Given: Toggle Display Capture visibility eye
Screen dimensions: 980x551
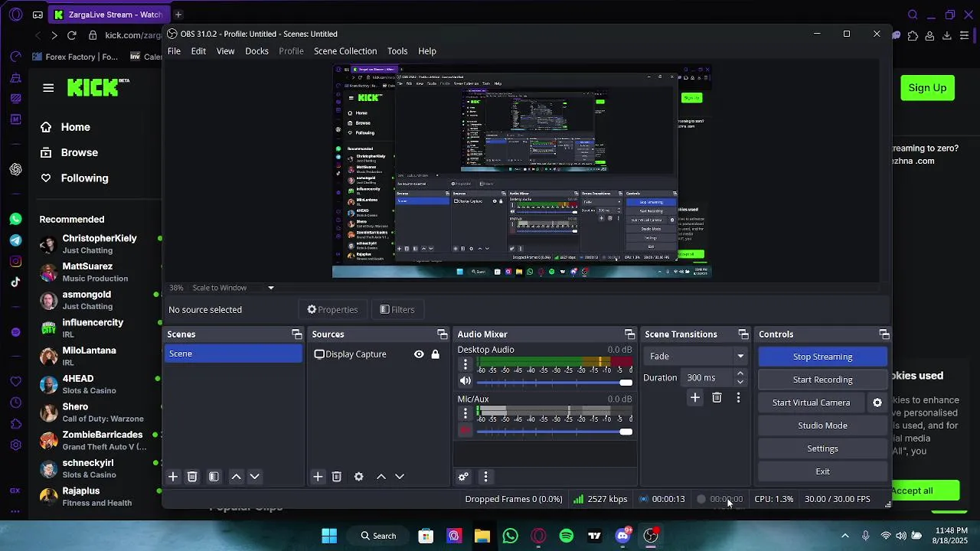Looking at the screenshot, I should pos(419,354).
